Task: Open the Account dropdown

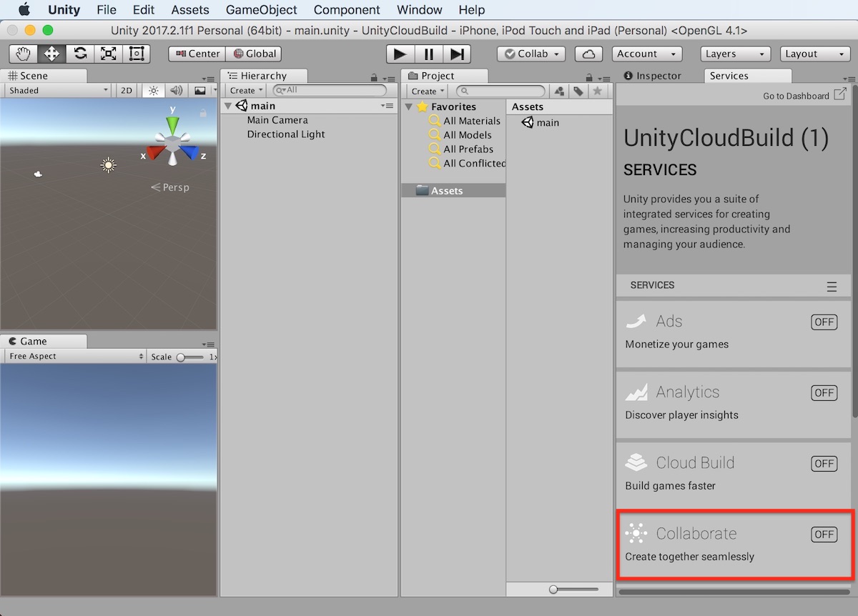Action: pos(647,54)
